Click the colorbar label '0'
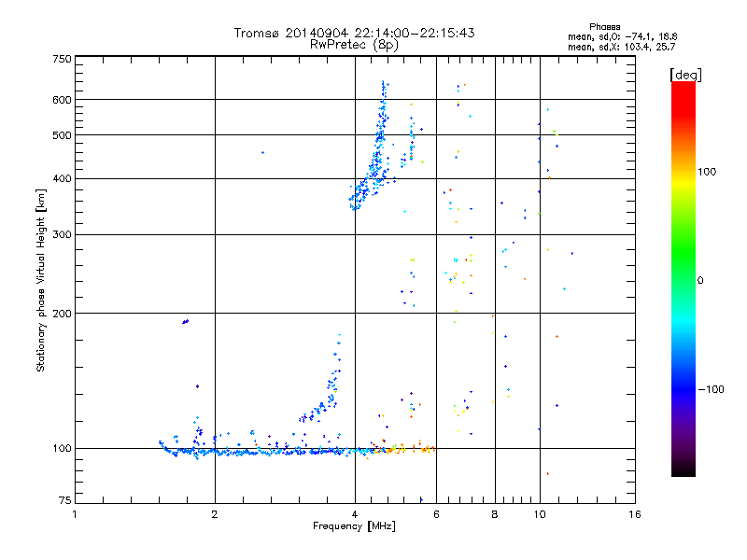747x560 pixels. click(700, 281)
